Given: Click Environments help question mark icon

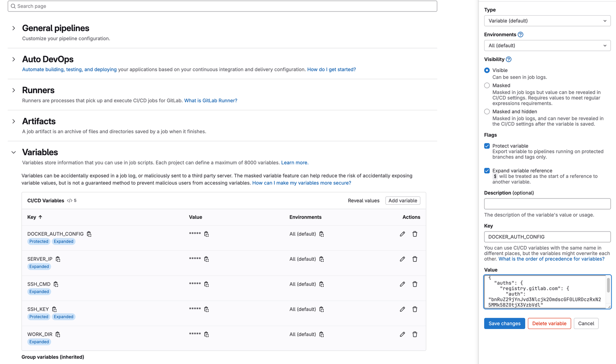Looking at the screenshot, I should [520, 35].
